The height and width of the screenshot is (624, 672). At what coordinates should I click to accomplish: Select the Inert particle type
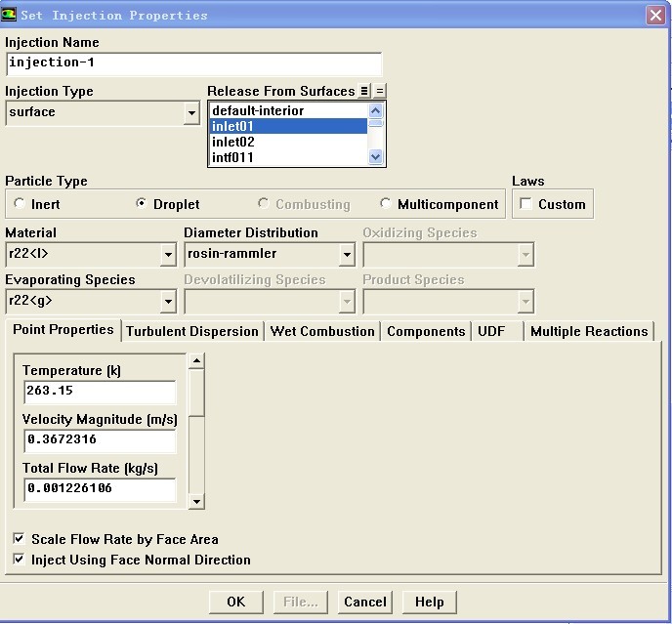pyautogui.click(x=20, y=204)
